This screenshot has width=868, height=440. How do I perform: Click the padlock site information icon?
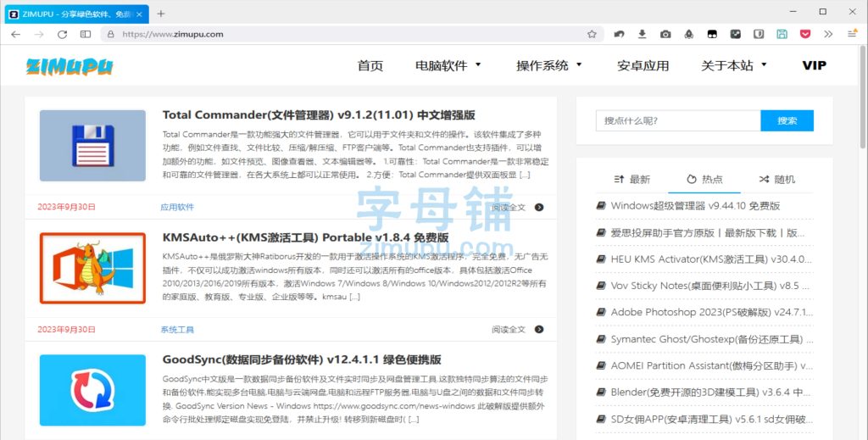point(111,34)
